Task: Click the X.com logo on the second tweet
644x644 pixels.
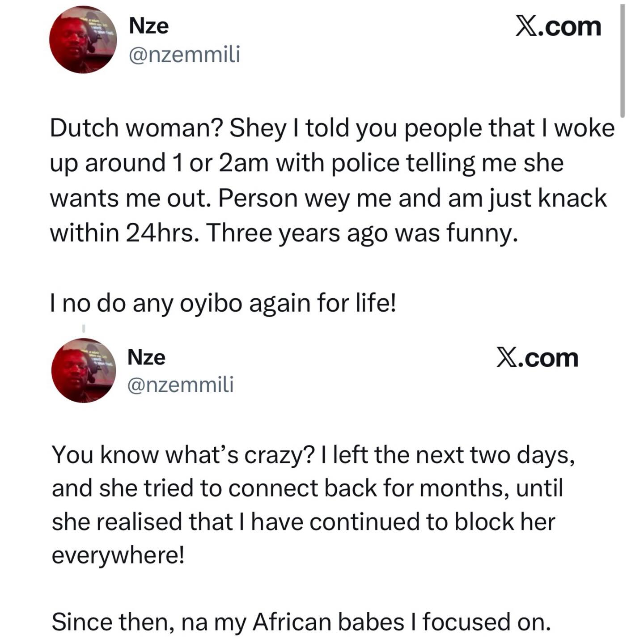Action: tap(537, 358)
